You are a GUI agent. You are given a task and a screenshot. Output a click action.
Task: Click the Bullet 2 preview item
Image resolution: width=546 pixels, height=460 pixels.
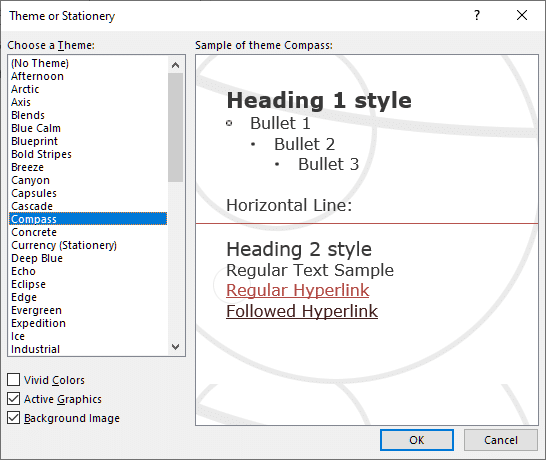pyautogui.click(x=305, y=144)
